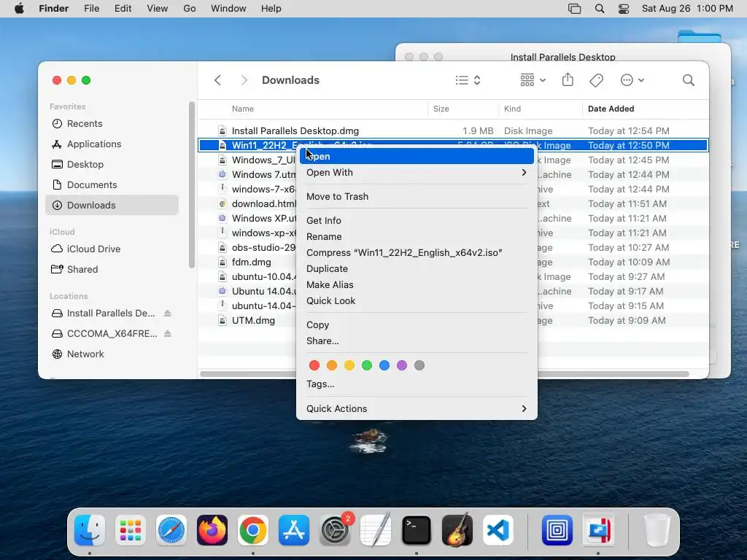Open iCloud Drive in the sidebar
Image resolution: width=747 pixels, height=560 pixels.
(x=112, y=249)
